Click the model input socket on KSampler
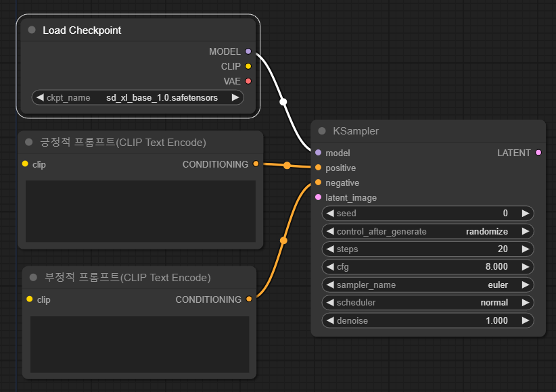Image resolution: width=556 pixels, height=392 pixels. pos(318,152)
